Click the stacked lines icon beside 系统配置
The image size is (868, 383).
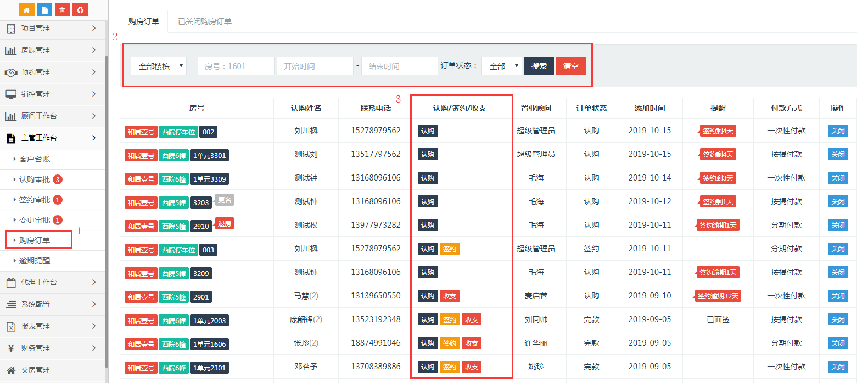(x=11, y=305)
